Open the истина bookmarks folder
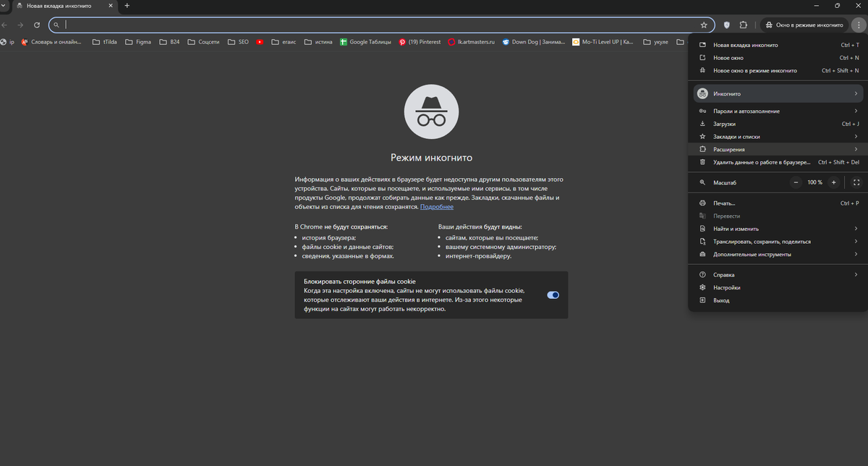868x466 pixels. pos(318,42)
